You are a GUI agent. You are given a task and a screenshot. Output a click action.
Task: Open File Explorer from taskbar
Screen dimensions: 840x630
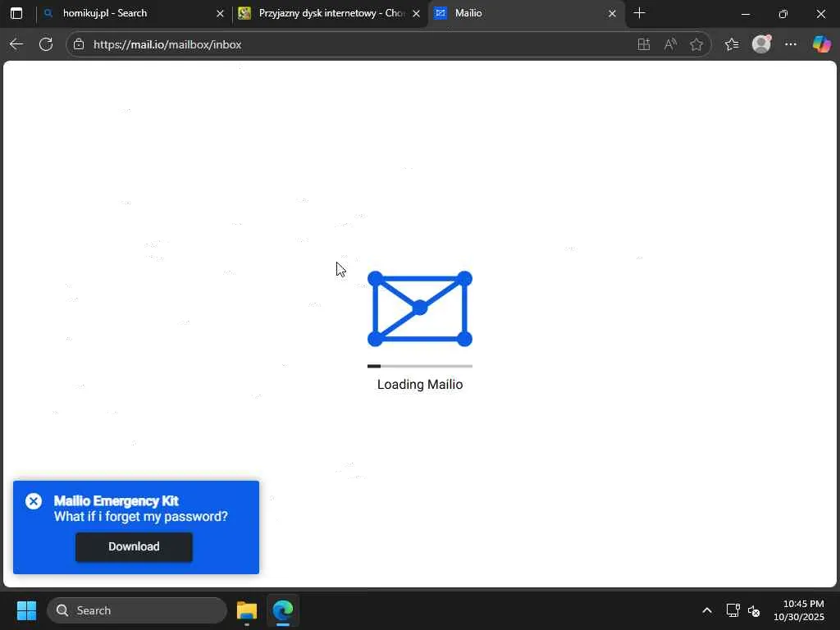(247, 610)
